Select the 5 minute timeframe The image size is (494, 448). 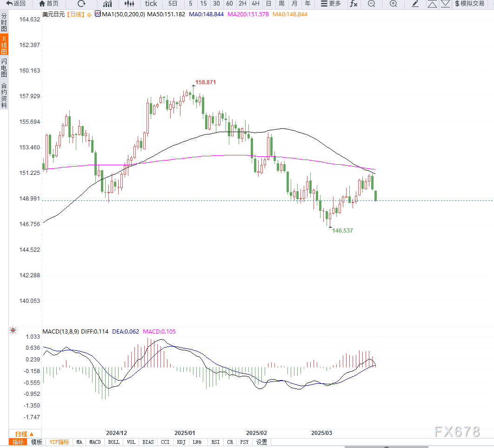tap(191, 4)
